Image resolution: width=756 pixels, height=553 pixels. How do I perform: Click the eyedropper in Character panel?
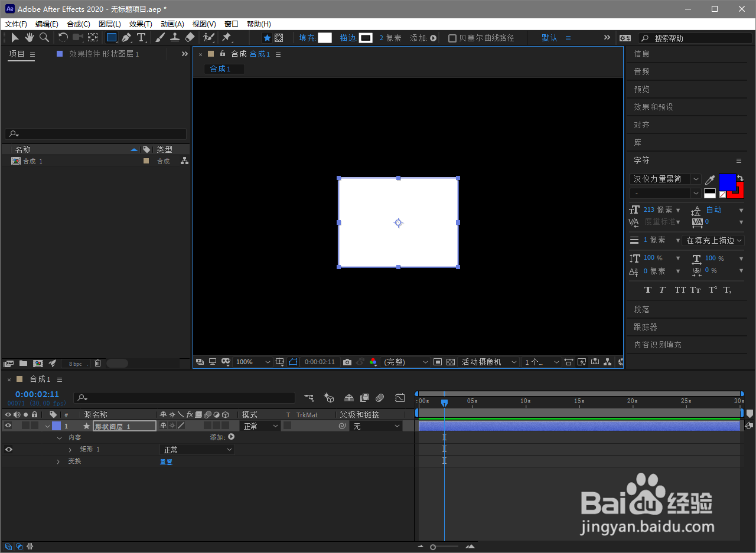click(x=710, y=179)
